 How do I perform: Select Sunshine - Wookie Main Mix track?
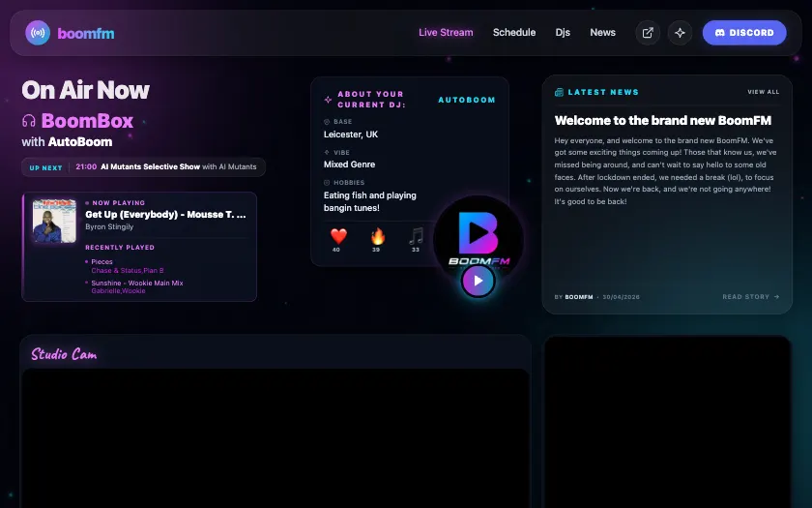pos(137,283)
